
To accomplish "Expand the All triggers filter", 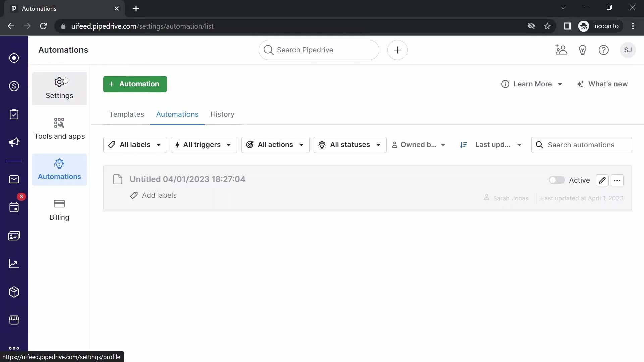I will pos(204,145).
